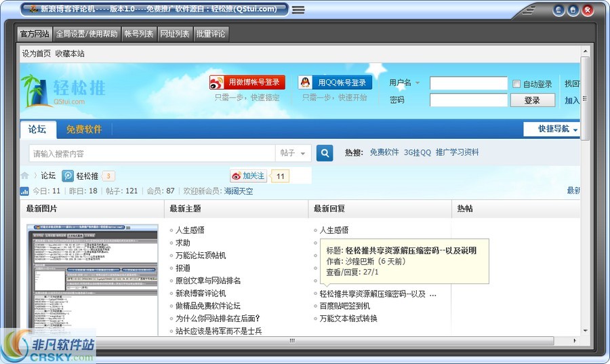The height and width of the screenshot is (364, 610).
Task: Click the 推广学习资料 hot search link
Action: (457, 153)
